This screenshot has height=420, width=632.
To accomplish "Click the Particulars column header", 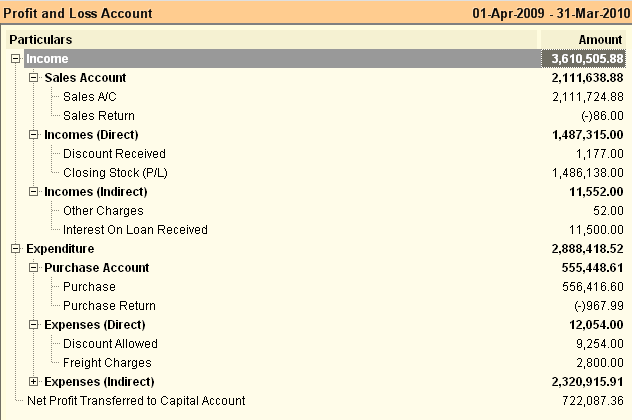I will click(x=271, y=40).
